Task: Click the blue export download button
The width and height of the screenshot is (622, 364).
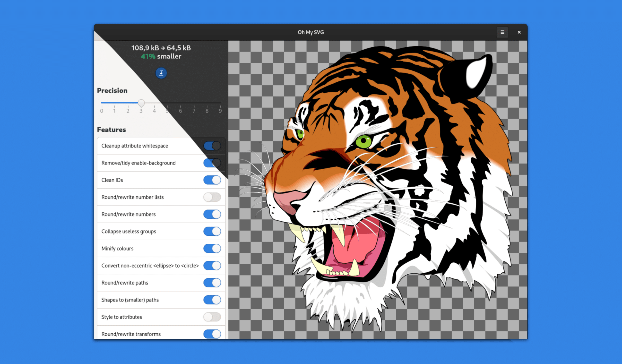Action: (161, 73)
